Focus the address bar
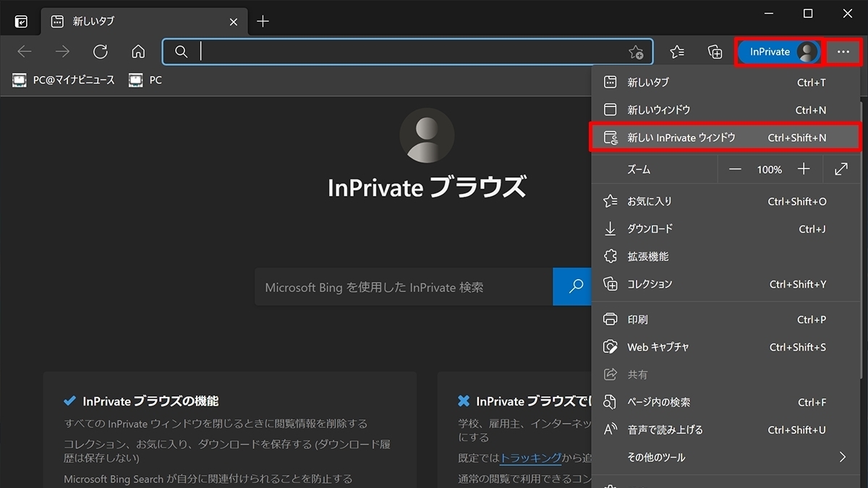The width and height of the screenshot is (868, 488). coord(407,52)
